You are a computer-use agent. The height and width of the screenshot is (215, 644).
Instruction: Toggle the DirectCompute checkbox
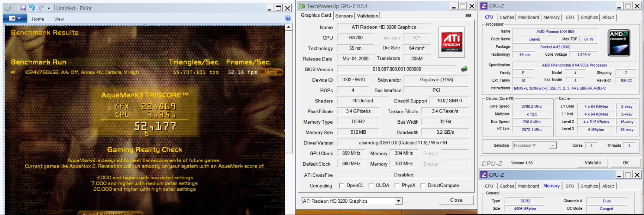pos(423,185)
